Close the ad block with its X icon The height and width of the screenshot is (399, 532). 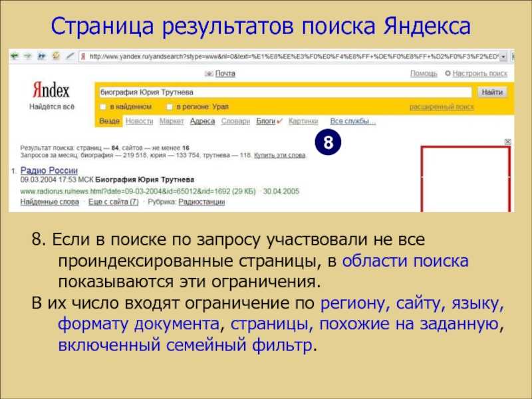pos(507,142)
